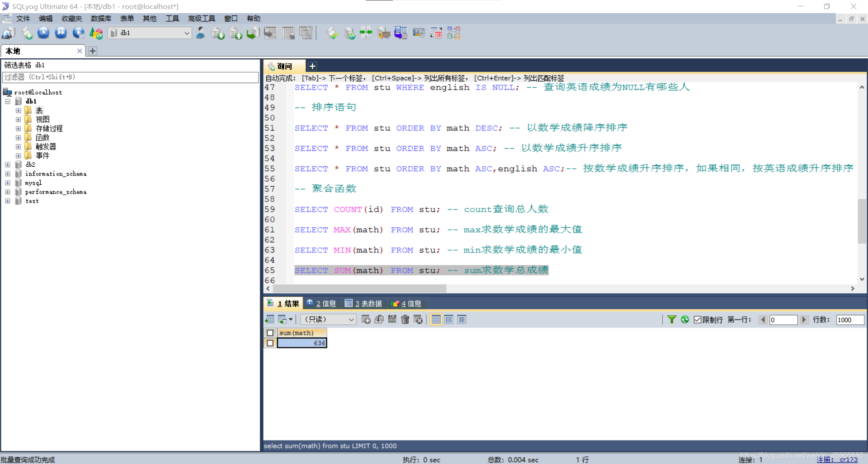Create a new connection from the toolbar
The height and width of the screenshot is (464, 868).
[9, 33]
